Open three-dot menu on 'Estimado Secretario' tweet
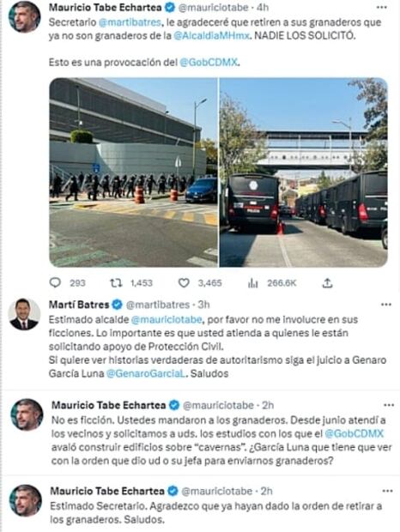Screen dimensions: 400x532 (387, 491)
